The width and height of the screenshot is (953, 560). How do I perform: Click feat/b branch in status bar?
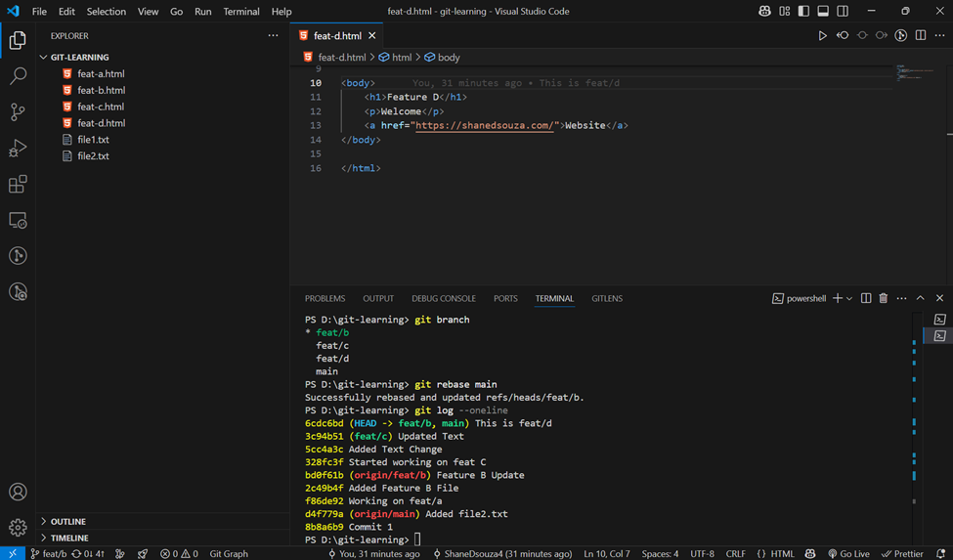[49, 553]
